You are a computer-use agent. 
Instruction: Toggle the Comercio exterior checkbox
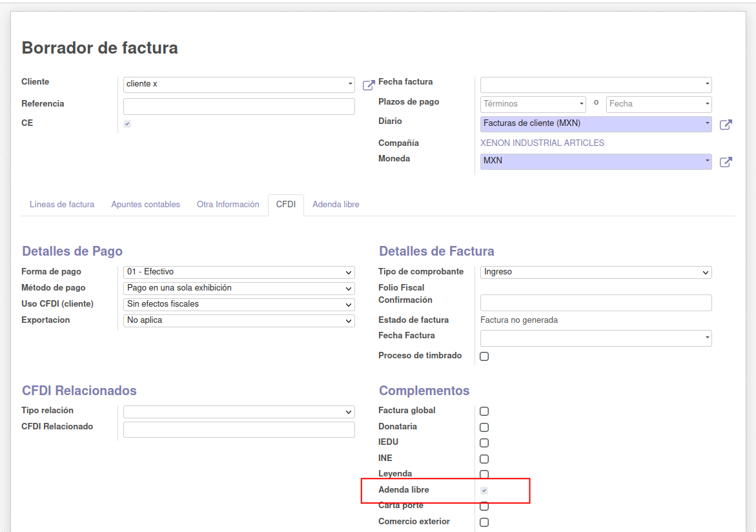point(484,522)
